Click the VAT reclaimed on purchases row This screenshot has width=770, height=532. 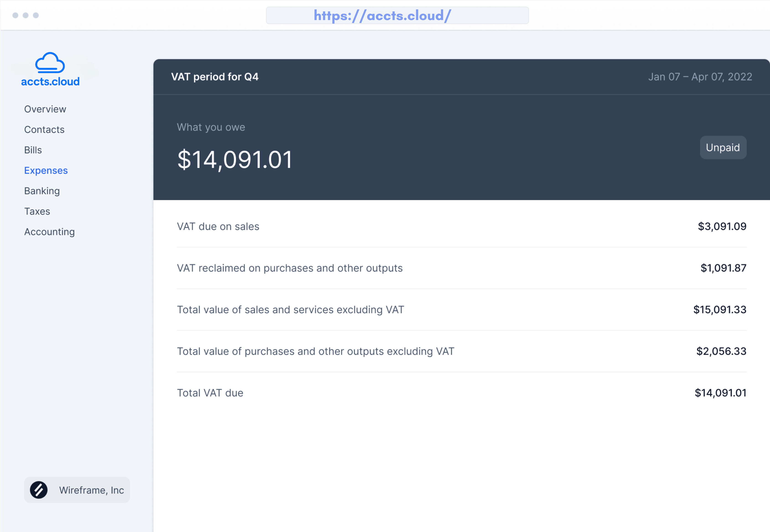[461, 268]
